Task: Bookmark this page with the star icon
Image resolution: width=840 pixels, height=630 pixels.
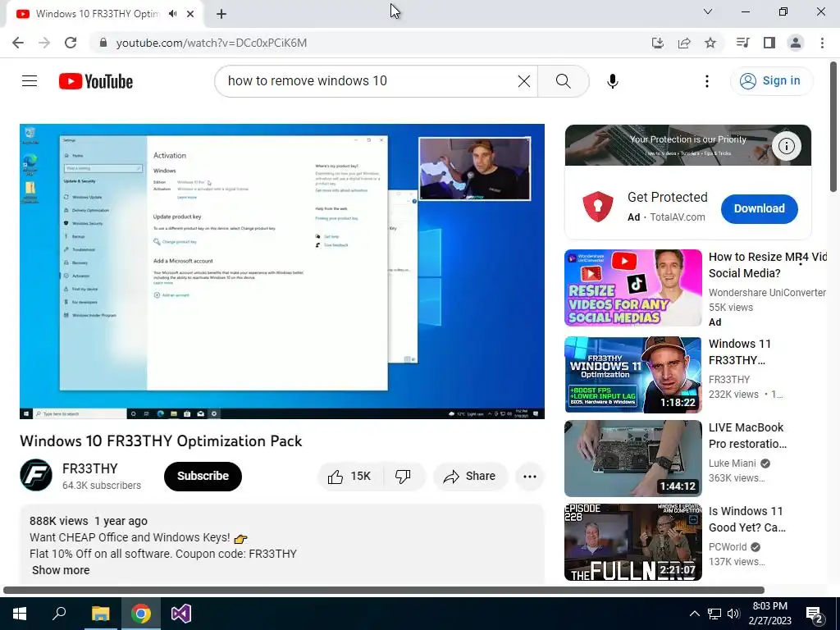Action: 710,43
